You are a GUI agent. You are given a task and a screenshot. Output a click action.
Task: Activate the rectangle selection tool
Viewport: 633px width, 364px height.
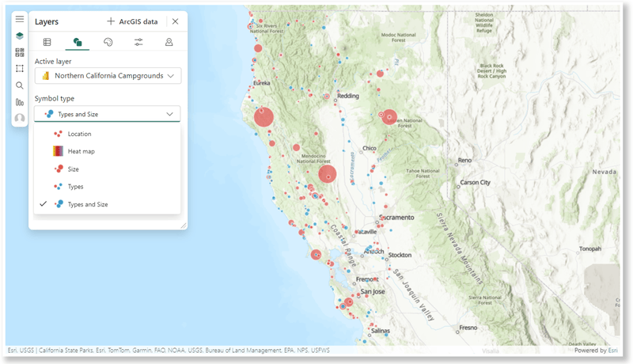pyautogui.click(x=19, y=69)
